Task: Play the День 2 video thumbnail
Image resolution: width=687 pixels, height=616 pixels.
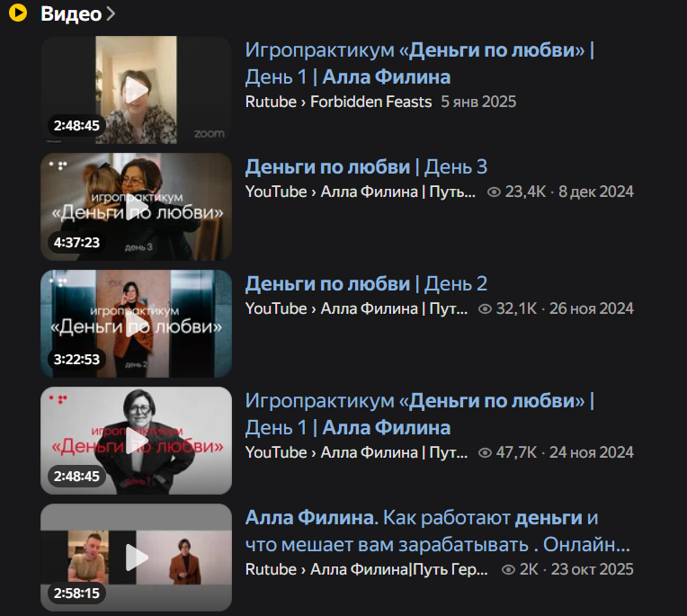Action: pos(137,324)
